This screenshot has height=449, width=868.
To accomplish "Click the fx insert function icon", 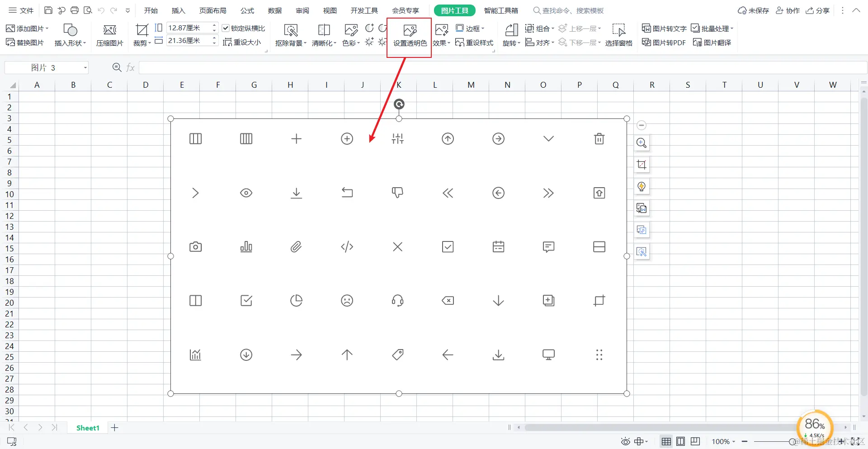I will coord(131,67).
